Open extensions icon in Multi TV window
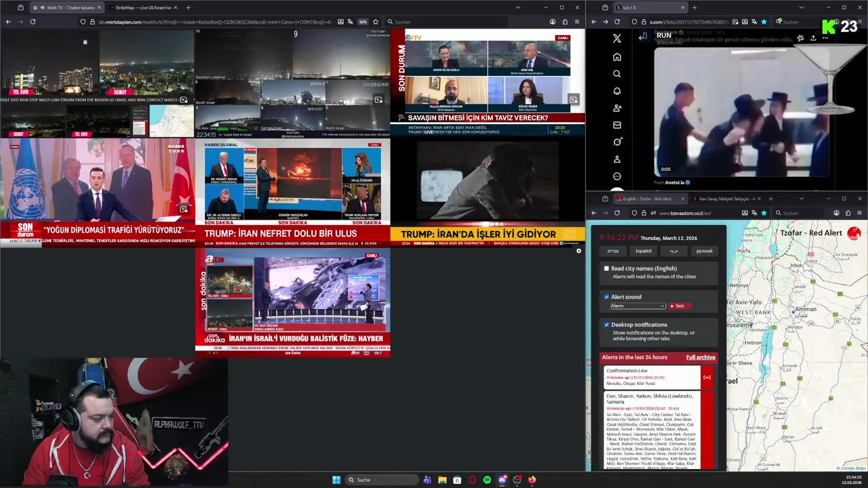 tap(564, 22)
